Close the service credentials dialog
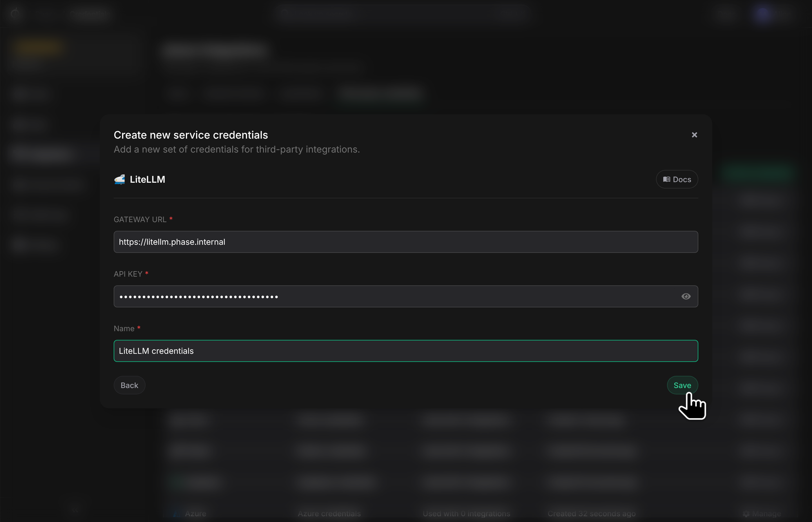 pos(694,135)
